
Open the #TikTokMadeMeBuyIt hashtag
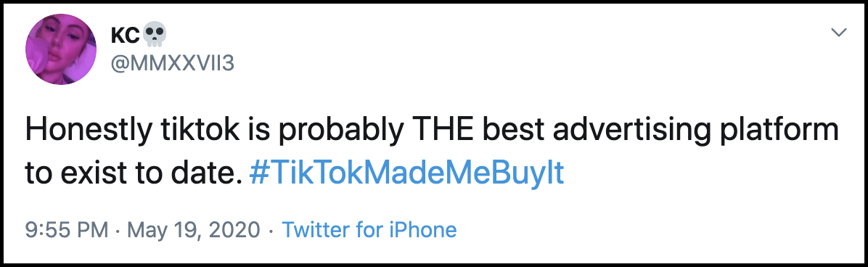coord(406,173)
